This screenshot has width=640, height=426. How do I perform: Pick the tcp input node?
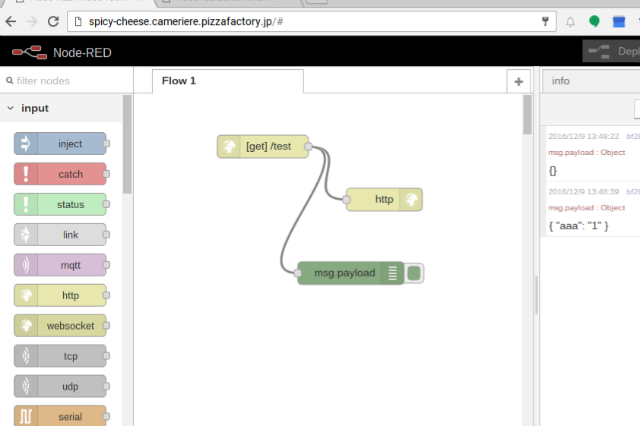click(60, 356)
